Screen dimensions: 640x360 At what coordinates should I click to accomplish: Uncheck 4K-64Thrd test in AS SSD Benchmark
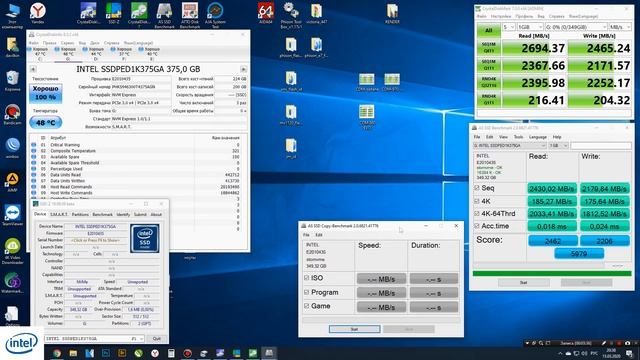click(477, 213)
